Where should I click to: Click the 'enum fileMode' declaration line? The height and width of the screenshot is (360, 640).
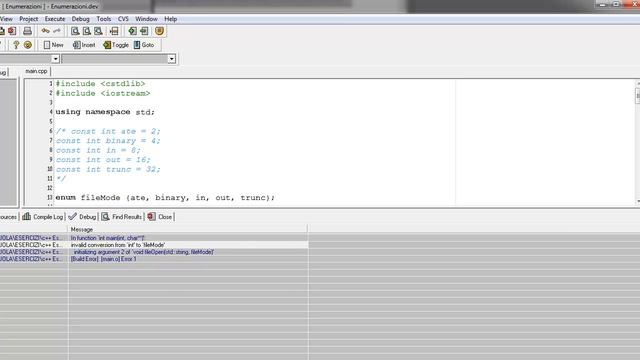point(165,198)
